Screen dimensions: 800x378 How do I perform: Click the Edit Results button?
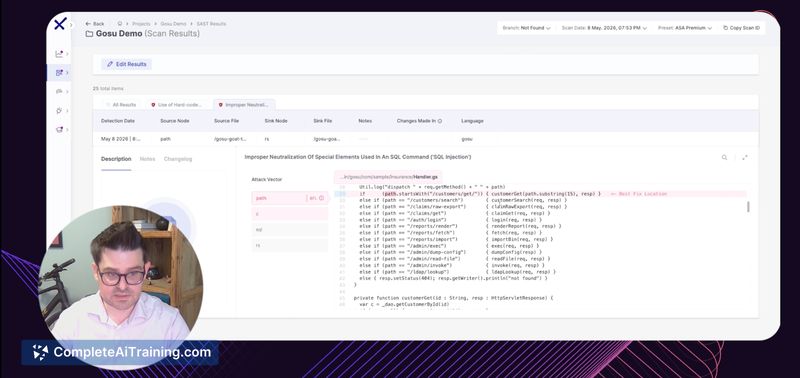coord(127,64)
